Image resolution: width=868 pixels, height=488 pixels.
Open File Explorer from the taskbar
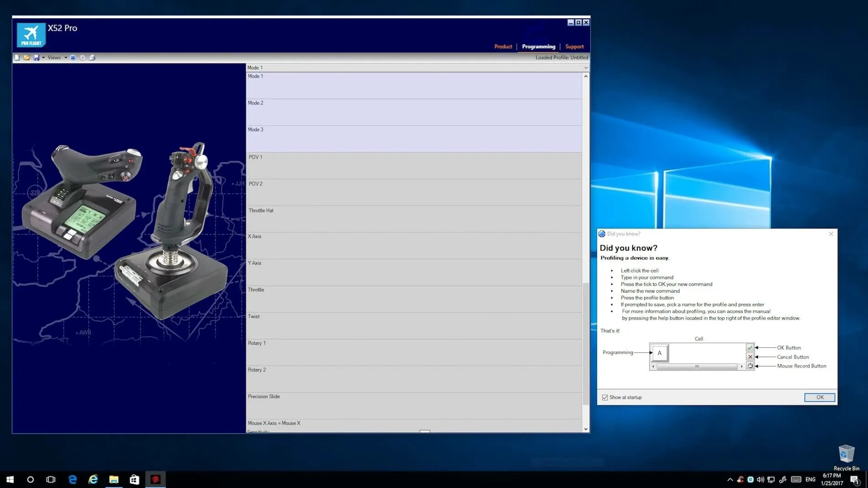click(x=114, y=479)
